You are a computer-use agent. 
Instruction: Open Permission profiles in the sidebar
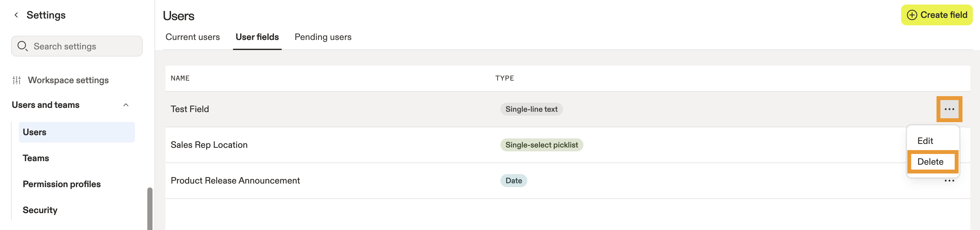(x=62, y=184)
